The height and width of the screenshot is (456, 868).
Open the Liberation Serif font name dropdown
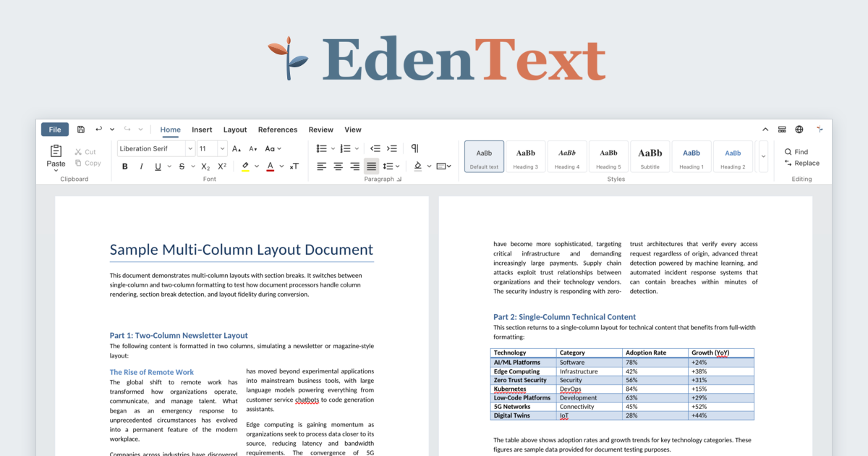coord(190,148)
